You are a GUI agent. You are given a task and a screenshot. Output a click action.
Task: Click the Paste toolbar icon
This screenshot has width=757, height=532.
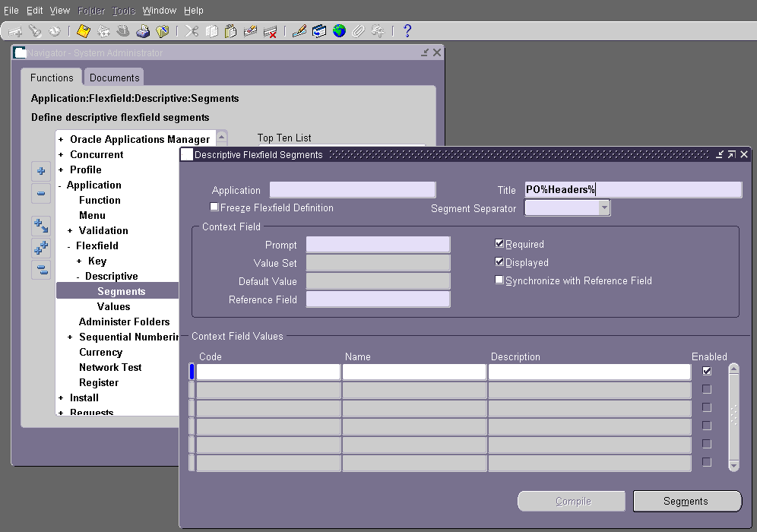(231, 31)
